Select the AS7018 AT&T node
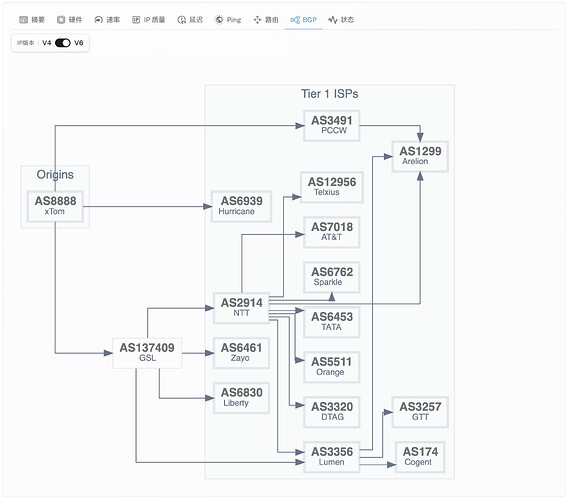568x500 pixels. (332, 232)
